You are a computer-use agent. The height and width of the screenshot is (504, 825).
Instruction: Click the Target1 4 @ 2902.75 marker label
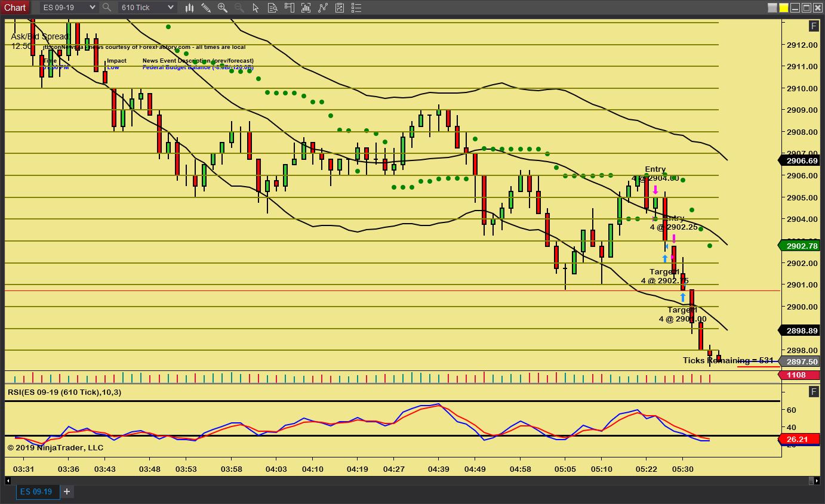[665, 276]
